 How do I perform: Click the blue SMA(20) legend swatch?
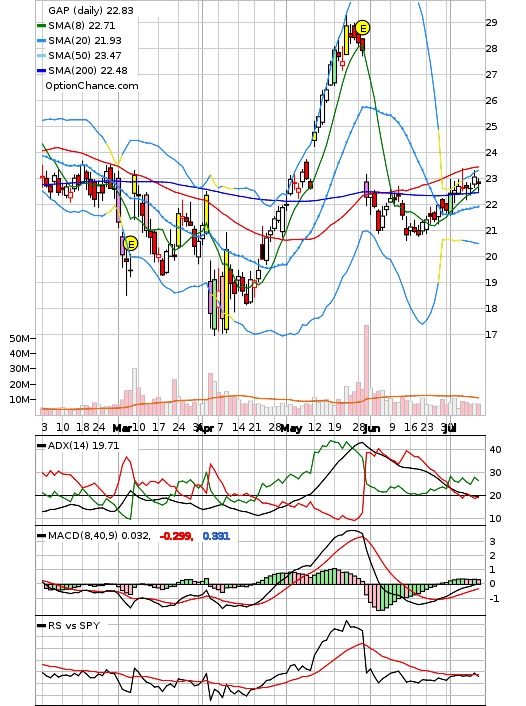41,41
